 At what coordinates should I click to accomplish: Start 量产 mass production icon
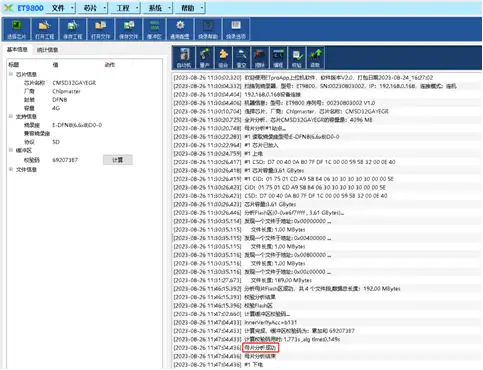point(204,58)
